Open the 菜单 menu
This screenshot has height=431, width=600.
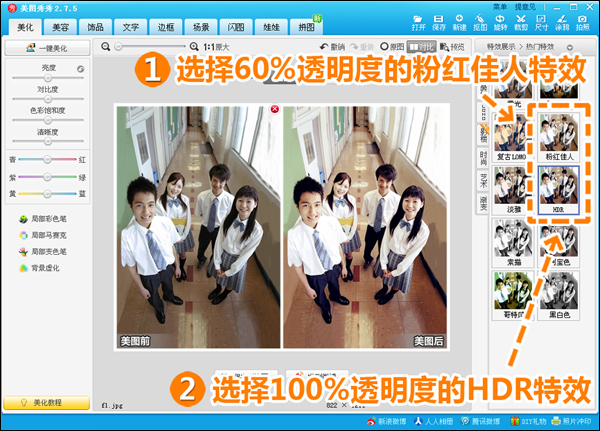[500, 7]
